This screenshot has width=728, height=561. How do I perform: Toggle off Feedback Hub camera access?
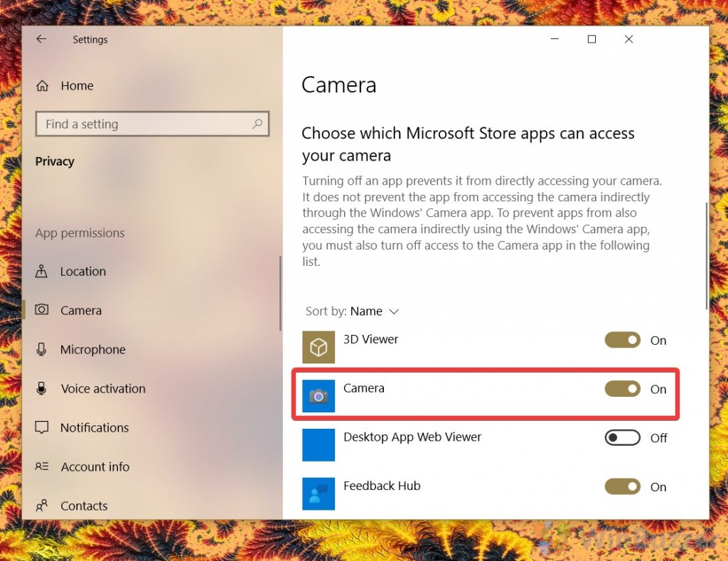pos(622,486)
